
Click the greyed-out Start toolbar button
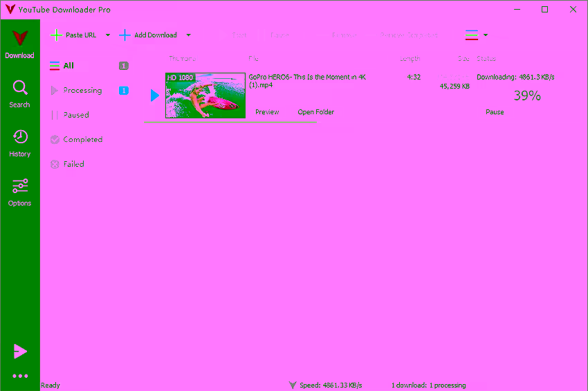pyautogui.click(x=239, y=35)
